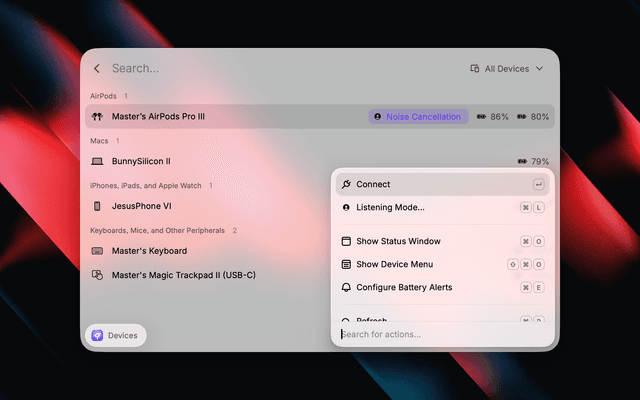This screenshot has height=400, width=640.
Task: Click the Macs section header
Action: pyautogui.click(x=99, y=141)
